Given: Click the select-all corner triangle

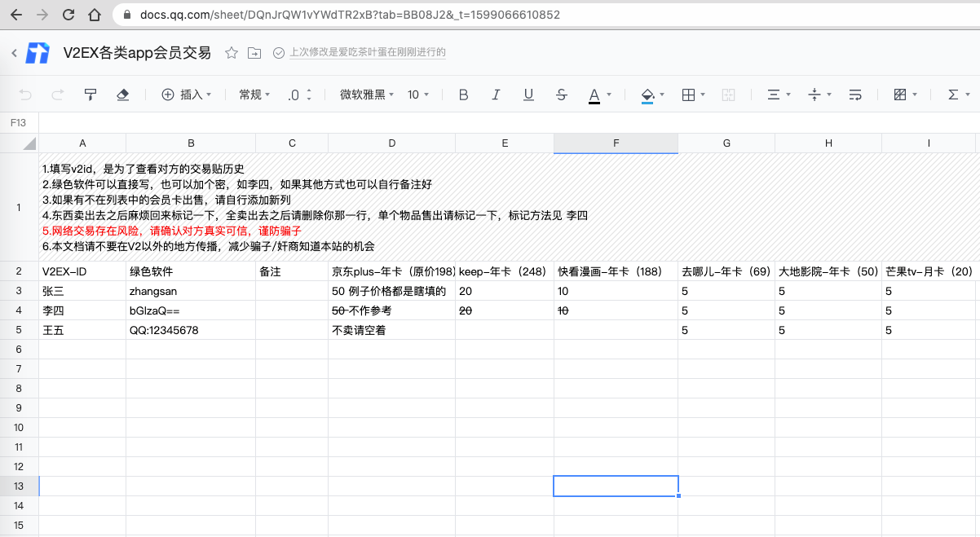Looking at the screenshot, I should coord(29,143).
